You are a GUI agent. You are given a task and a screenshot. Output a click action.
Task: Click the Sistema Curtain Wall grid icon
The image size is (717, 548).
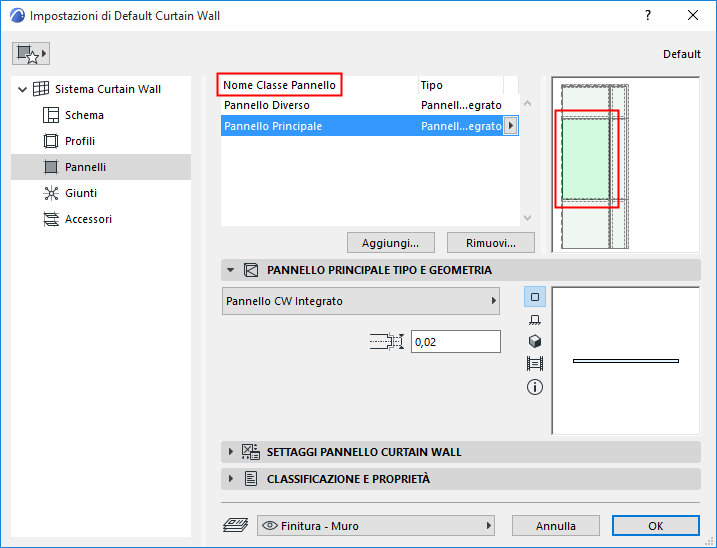coord(41,89)
